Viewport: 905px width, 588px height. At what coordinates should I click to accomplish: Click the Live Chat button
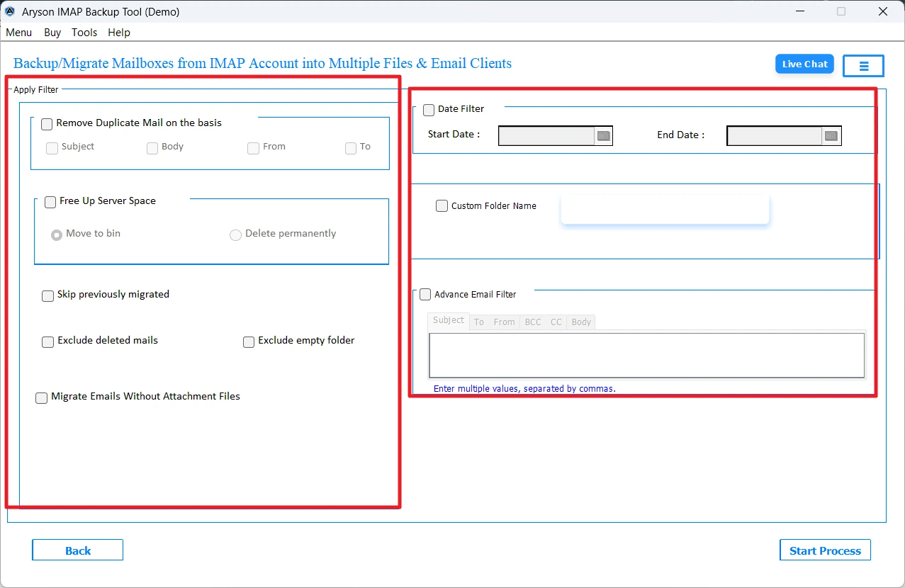point(804,64)
